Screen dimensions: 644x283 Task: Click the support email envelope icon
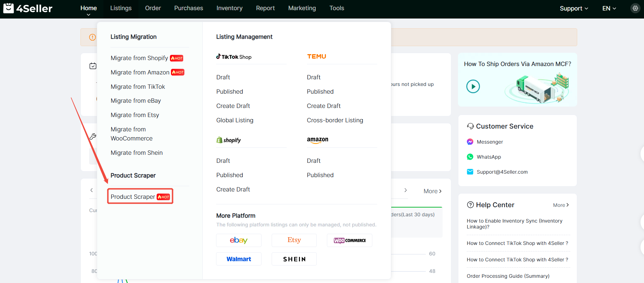470,172
